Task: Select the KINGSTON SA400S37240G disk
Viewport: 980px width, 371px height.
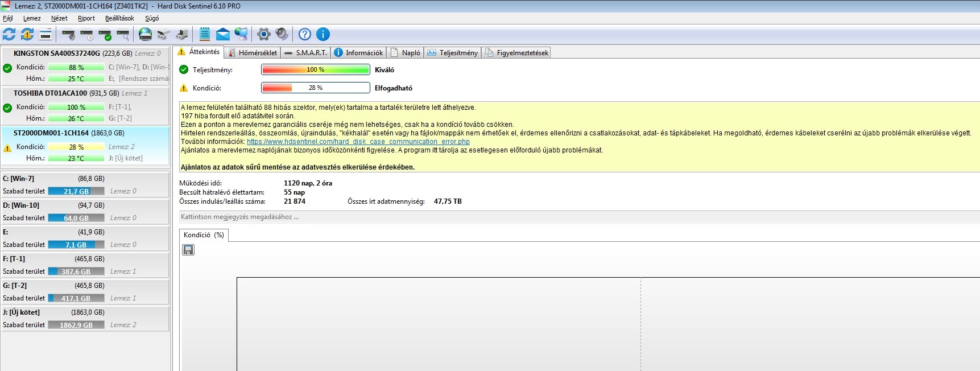Action: coord(85,66)
